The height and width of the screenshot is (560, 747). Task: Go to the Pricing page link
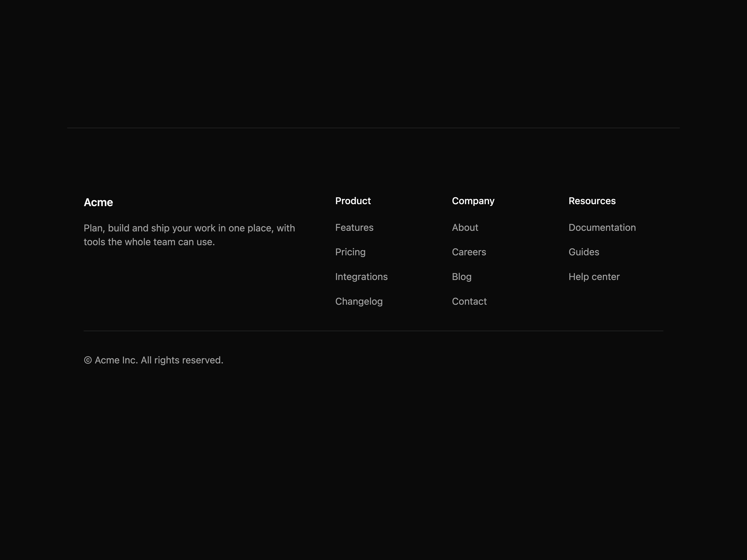click(350, 252)
